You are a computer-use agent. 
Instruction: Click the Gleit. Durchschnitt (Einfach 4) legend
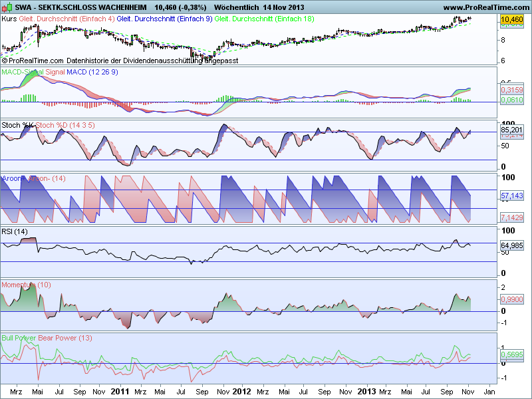pyautogui.click(x=67, y=19)
